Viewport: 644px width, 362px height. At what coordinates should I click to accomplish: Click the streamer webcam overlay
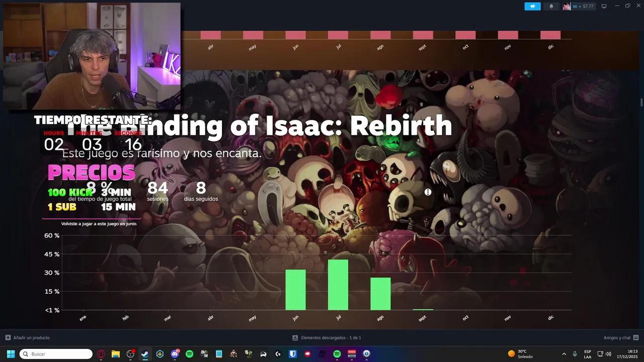pos(91,56)
